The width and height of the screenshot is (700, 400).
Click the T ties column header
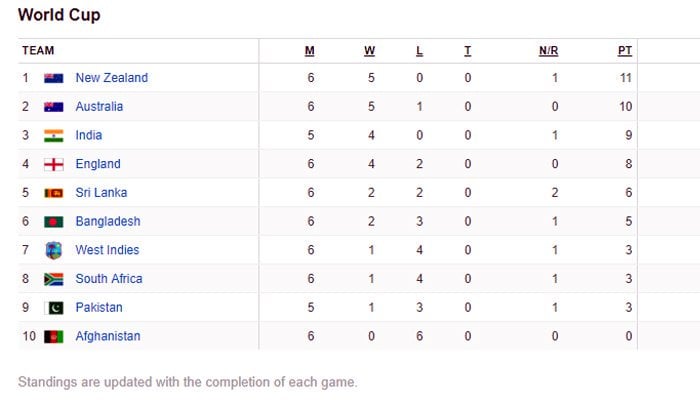467,51
